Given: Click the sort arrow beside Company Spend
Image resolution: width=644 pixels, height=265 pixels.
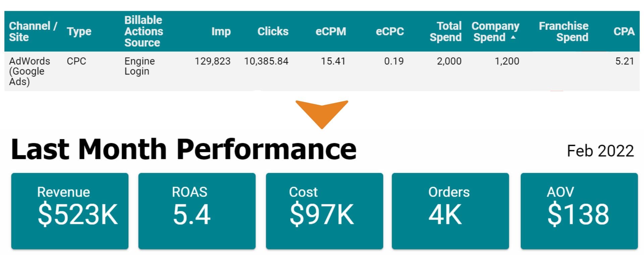Looking at the screenshot, I should click(x=513, y=38).
